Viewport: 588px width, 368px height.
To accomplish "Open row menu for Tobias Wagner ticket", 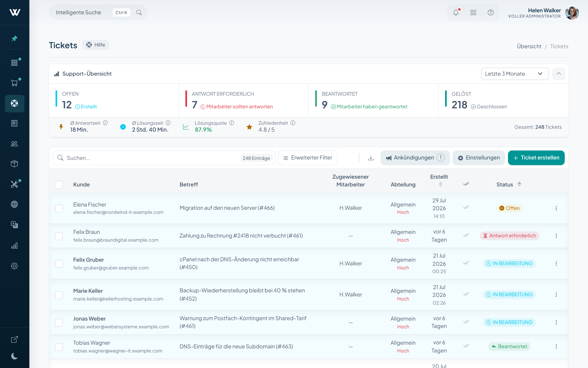I will pyautogui.click(x=556, y=347).
